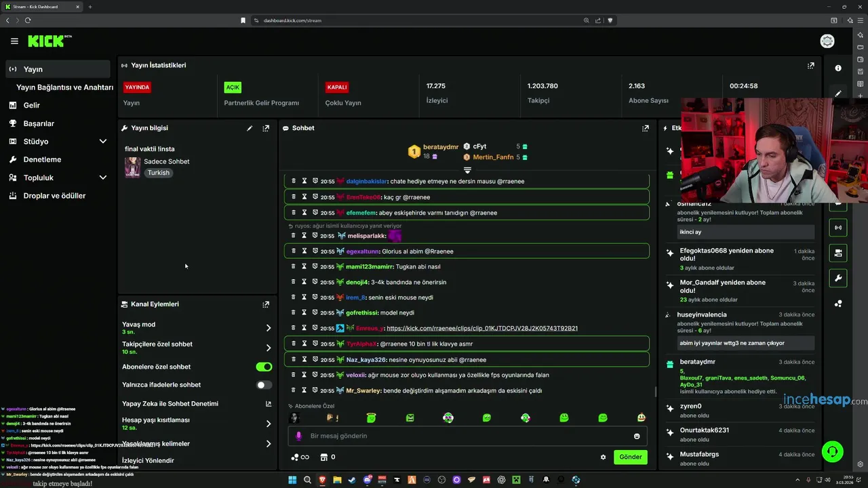Click the broadcast signal icon in right sidebar
This screenshot has width=868, height=488.
[x=838, y=228]
